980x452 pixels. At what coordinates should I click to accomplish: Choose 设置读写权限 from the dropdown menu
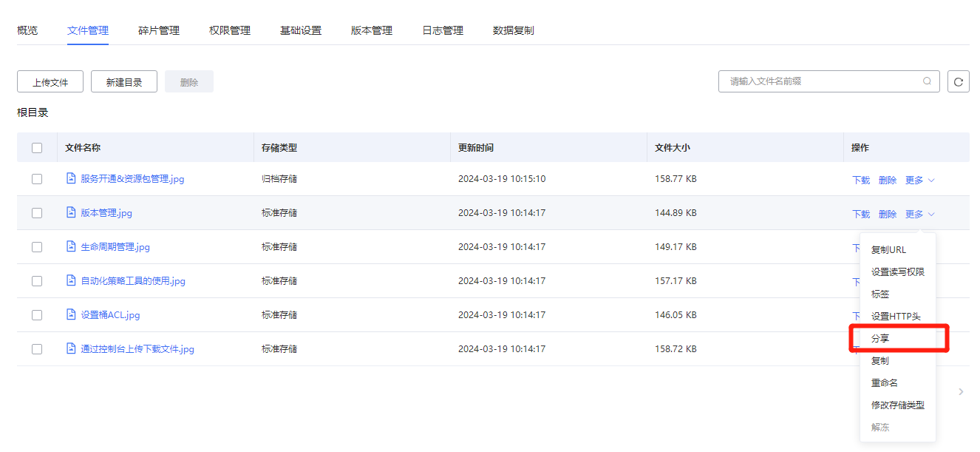click(x=898, y=272)
